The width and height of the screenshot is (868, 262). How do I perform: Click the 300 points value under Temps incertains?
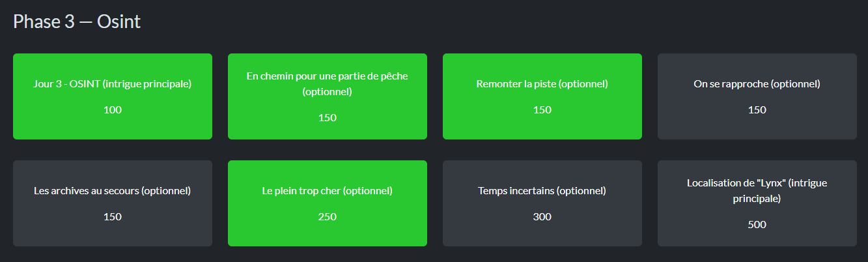click(542, 216)
